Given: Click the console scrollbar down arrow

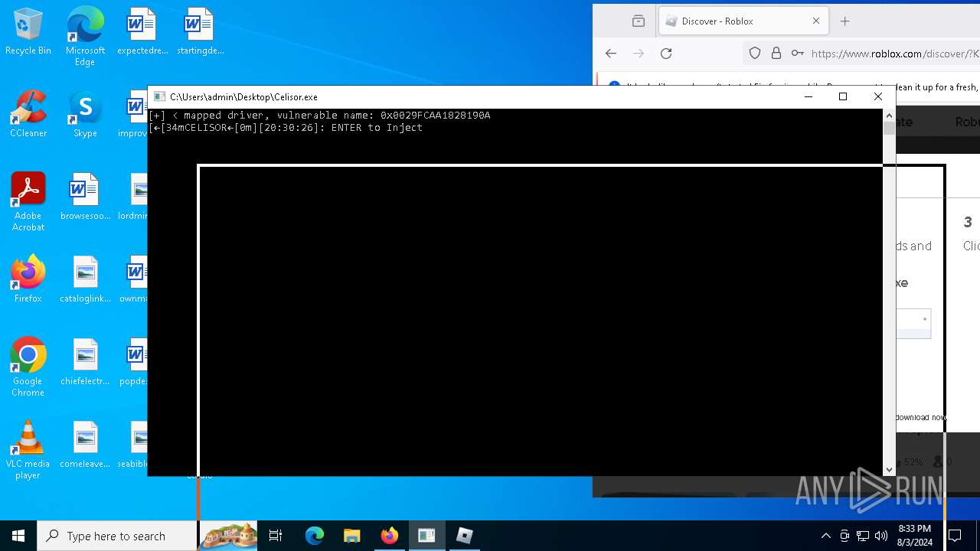Looking at the screenshot, I should coord(889,470).
